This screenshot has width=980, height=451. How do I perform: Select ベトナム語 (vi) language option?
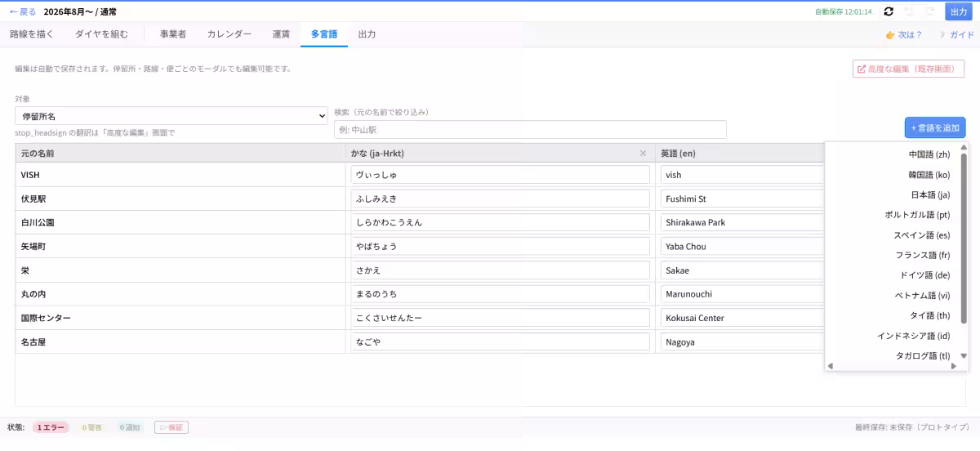[923, 295]
